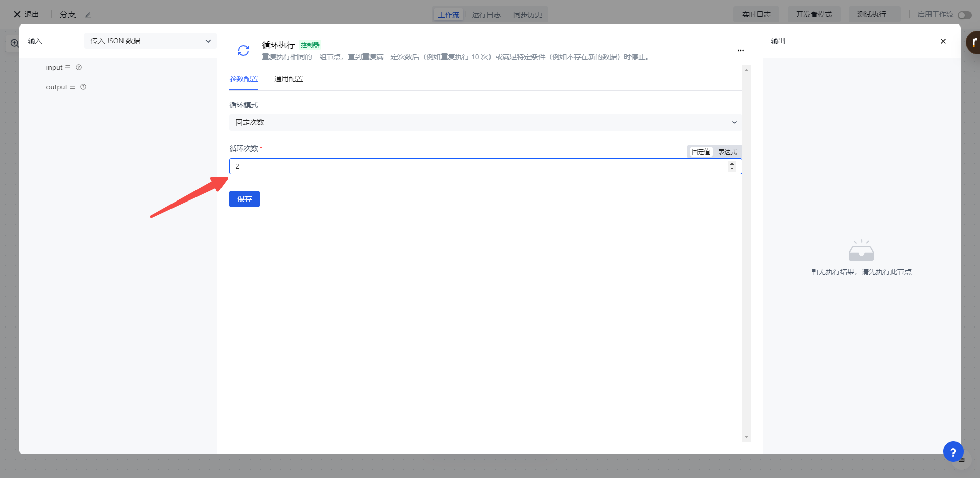Switch to the 通用配置 tab

288,79
